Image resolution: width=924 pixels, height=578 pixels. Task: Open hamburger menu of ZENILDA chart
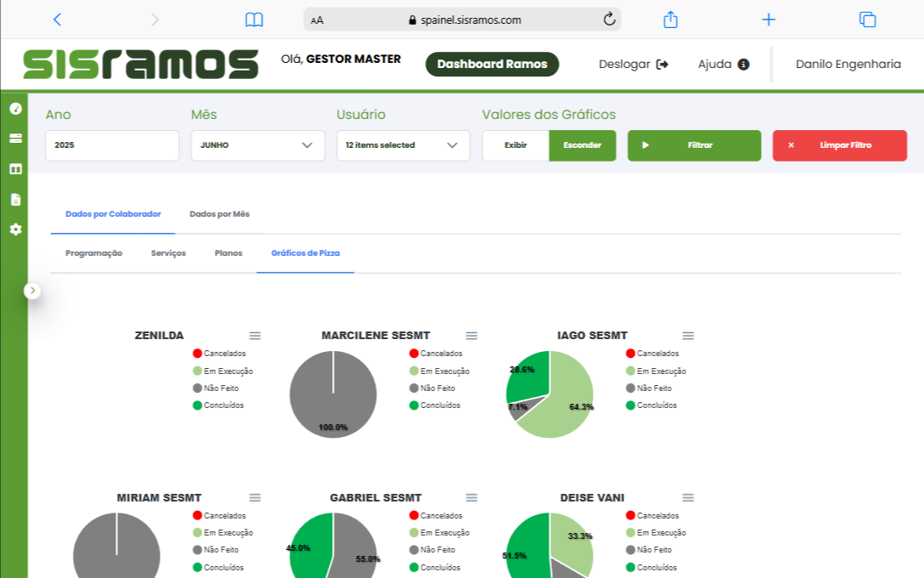pyautogui.click(x=255, y=336)
